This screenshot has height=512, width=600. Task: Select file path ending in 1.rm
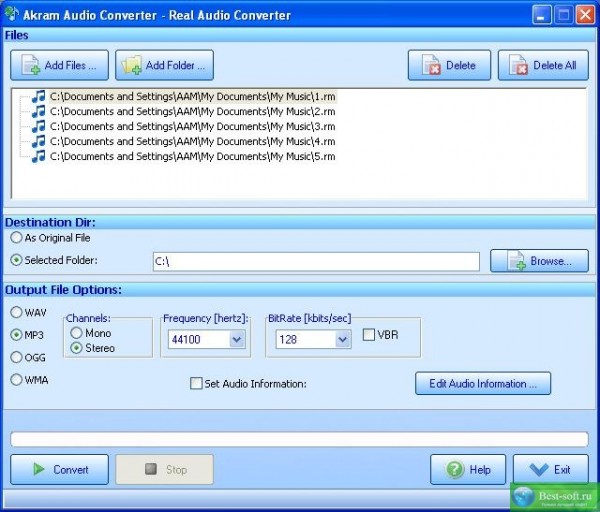tap(193, 96)
